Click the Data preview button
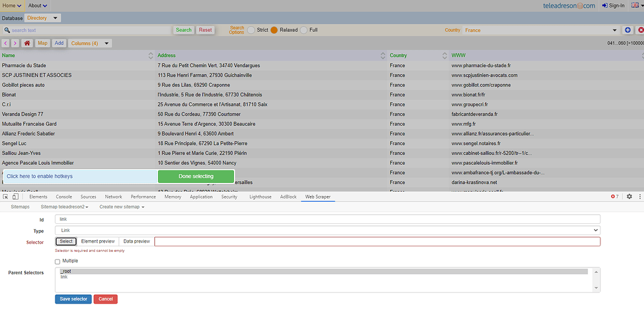The height and width of the screenshot is (316, 644). (137, 241)
